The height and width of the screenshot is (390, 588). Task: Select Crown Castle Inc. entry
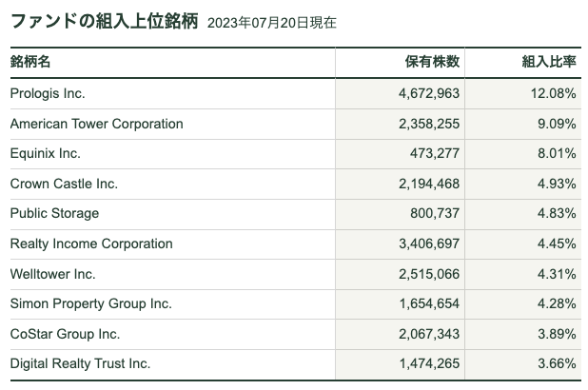tap(64, 184)
